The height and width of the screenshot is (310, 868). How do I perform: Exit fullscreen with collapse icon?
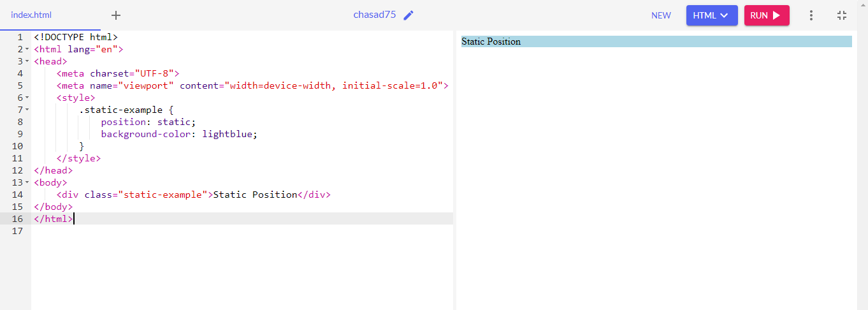842,15
